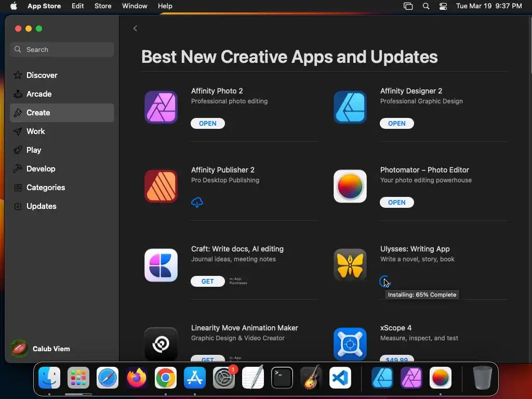The height and width of the screenshot is (399, 532).
Task: Open System Settings from the Dock
Action: coord(224,378)
